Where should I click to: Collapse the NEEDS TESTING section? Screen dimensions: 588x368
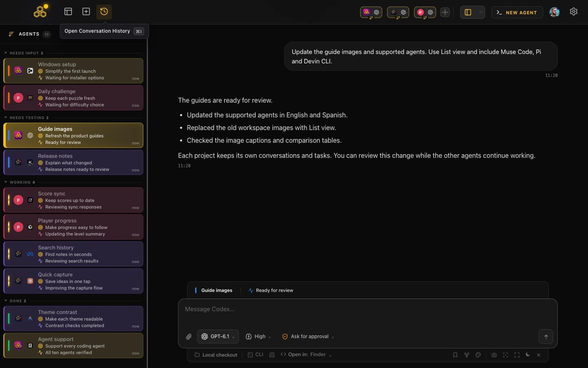pos(27,118)
